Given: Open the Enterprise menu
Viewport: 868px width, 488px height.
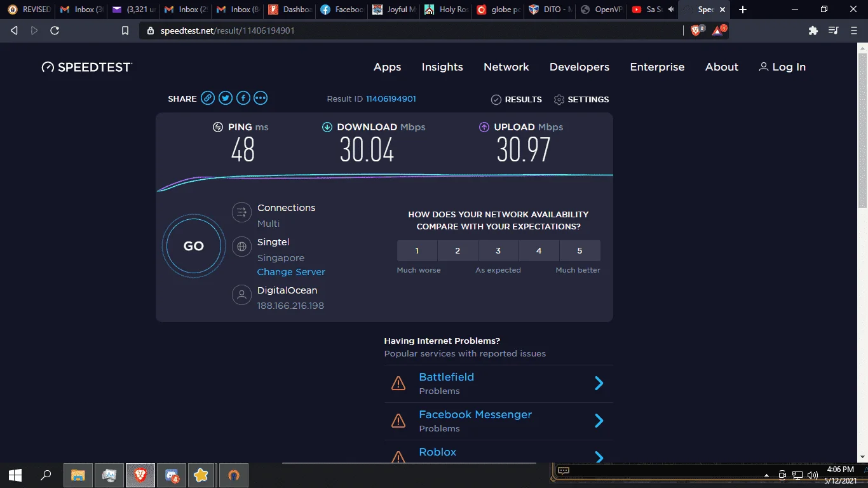Looking at the screenshot, I should pyautogui.click(x=657, y=67).
